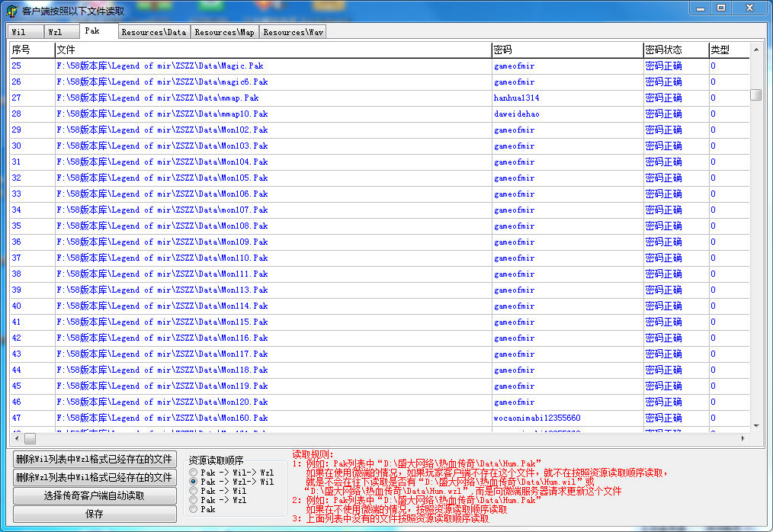Close the window

coord(750,8)
